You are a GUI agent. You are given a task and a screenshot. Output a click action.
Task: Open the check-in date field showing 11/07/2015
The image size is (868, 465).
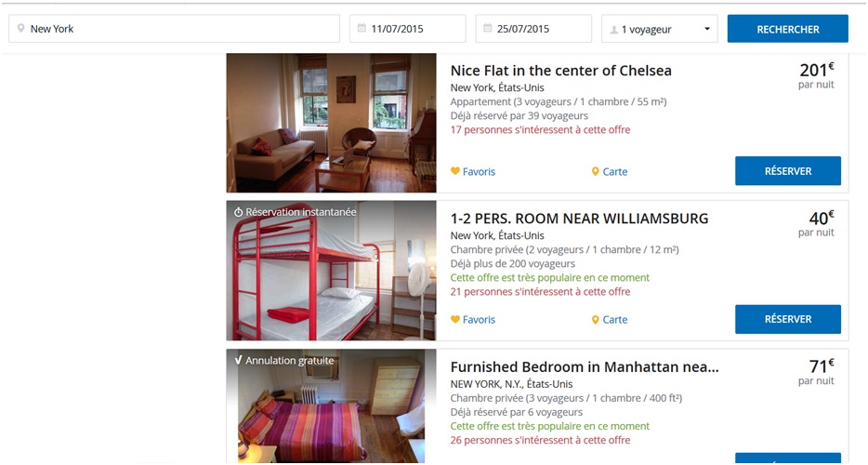(x=407, y=29)
